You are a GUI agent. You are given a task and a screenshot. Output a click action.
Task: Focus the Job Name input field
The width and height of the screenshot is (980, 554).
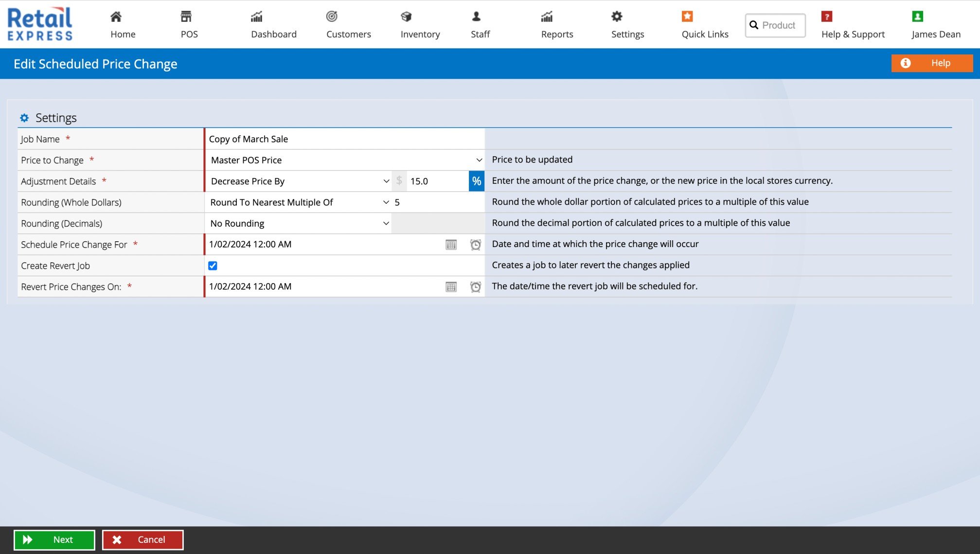pos(345,139)
